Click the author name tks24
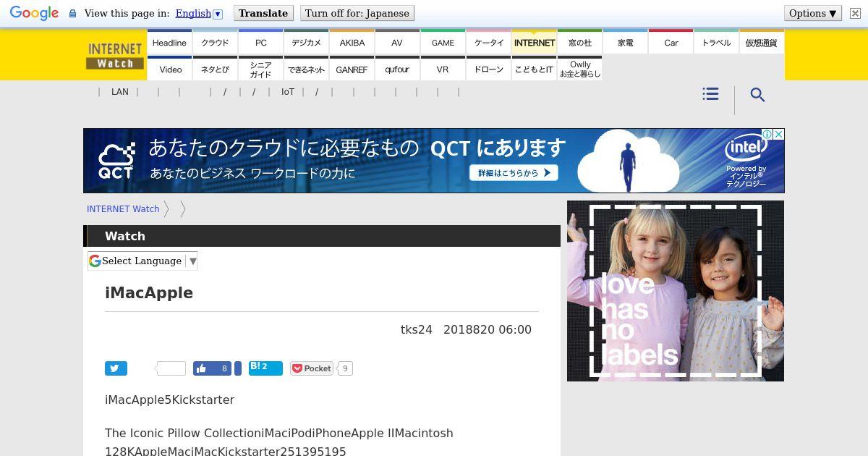 tap(417, 329)
